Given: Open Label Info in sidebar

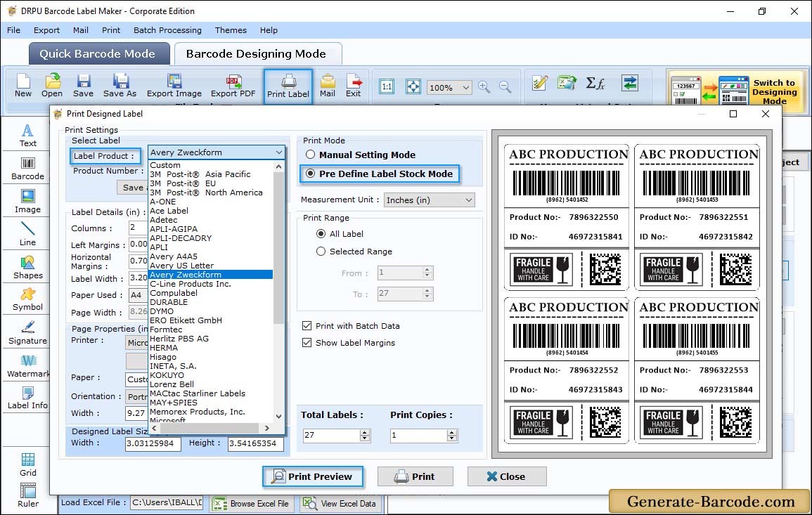Looking at the screenshot, I should click(x=27, y=398).
